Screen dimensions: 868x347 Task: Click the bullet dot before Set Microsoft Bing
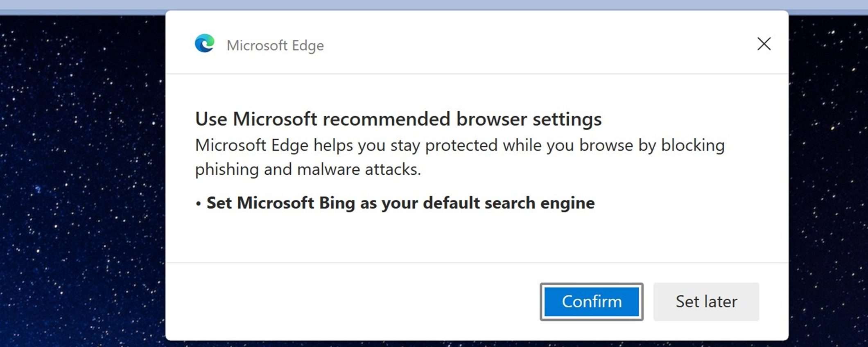tap(198, 203)
